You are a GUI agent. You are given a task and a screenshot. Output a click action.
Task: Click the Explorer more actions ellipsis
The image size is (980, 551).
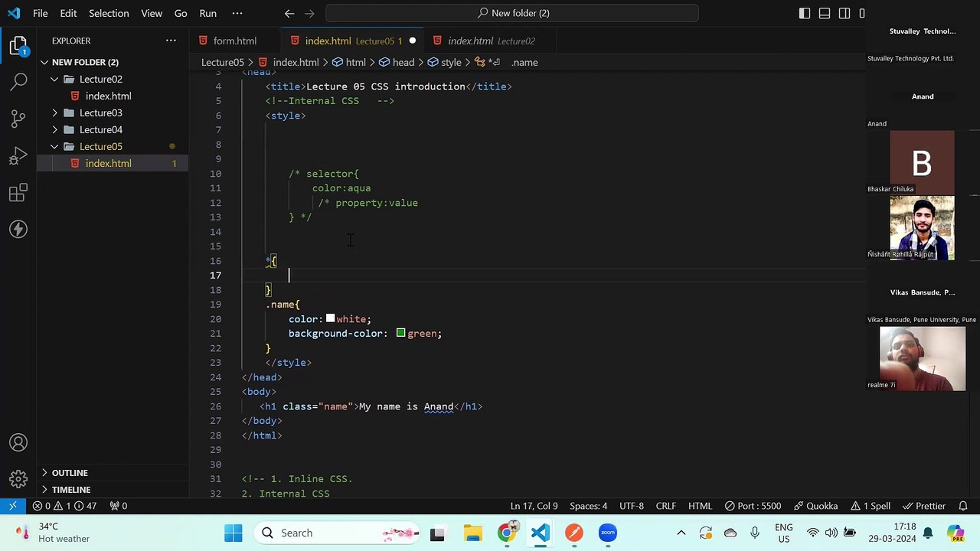point(171,41)
